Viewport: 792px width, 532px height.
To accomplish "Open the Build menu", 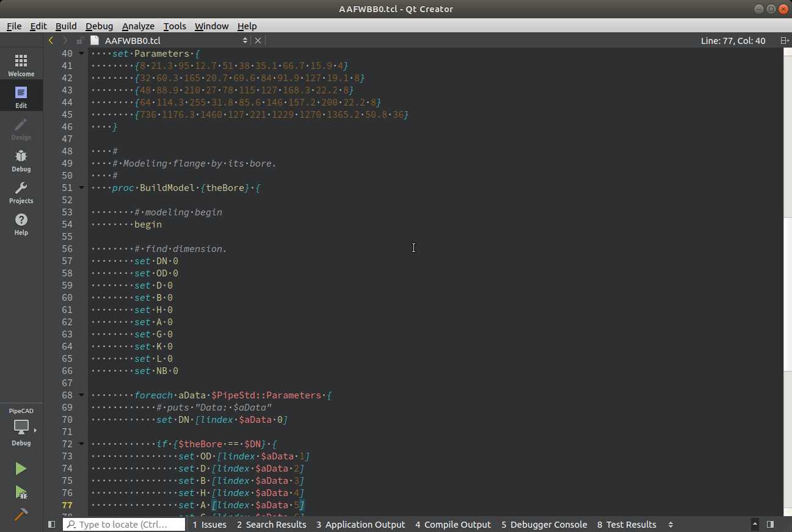I will [66, 26].
